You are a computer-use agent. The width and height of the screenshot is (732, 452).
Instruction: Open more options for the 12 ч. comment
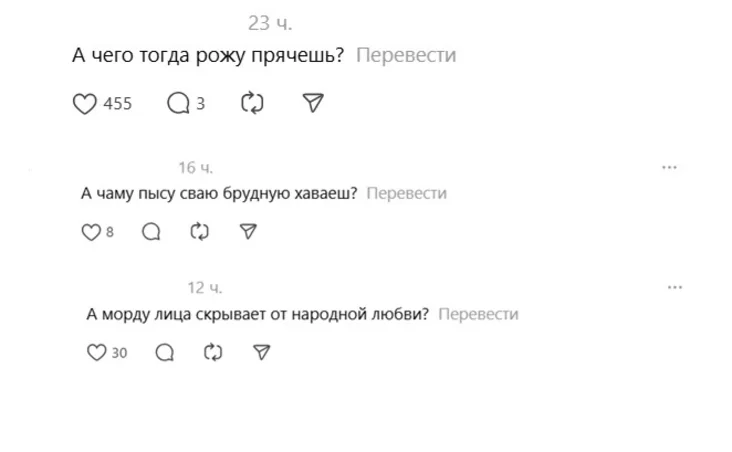pyautogui.click(x=674, y=287)
